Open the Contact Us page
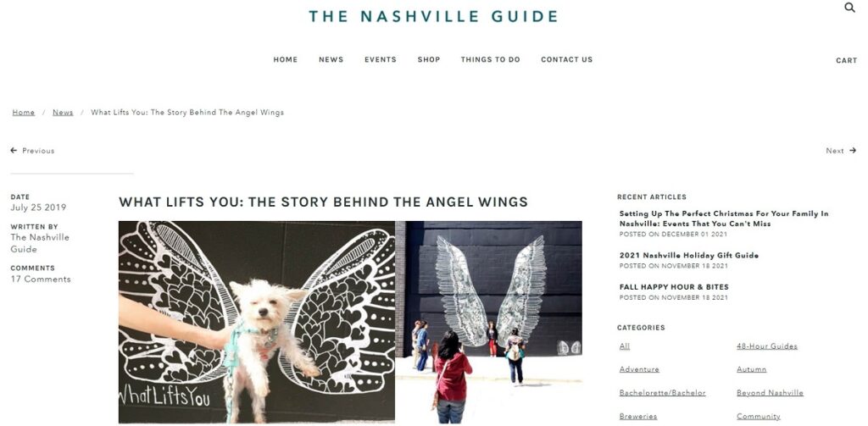This screenshot has height=426, width=868. point(566,60)
